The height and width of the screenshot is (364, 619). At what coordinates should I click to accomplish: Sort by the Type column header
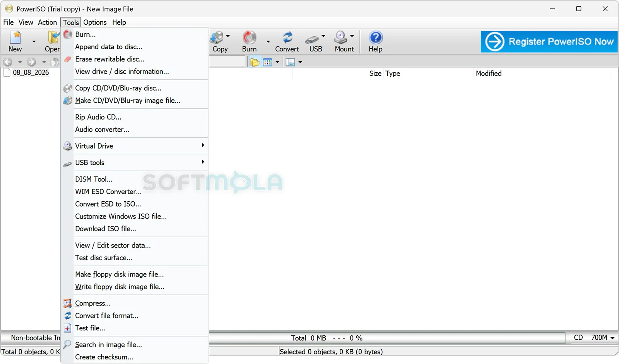428,73
